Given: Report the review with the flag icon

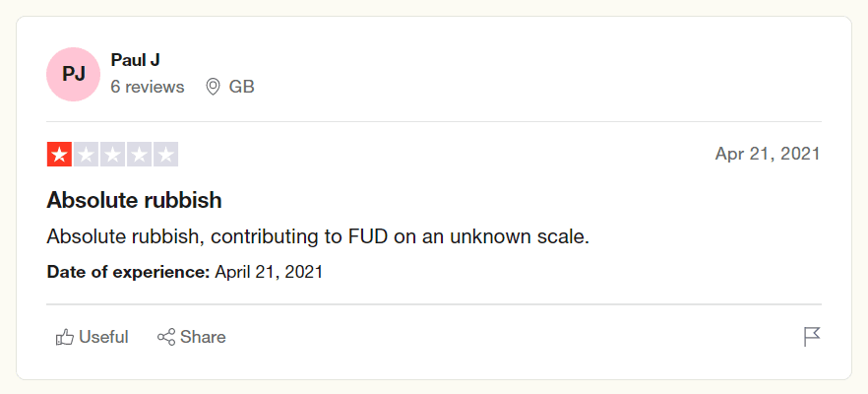Looking at the screenshot, I should (812, 337).
